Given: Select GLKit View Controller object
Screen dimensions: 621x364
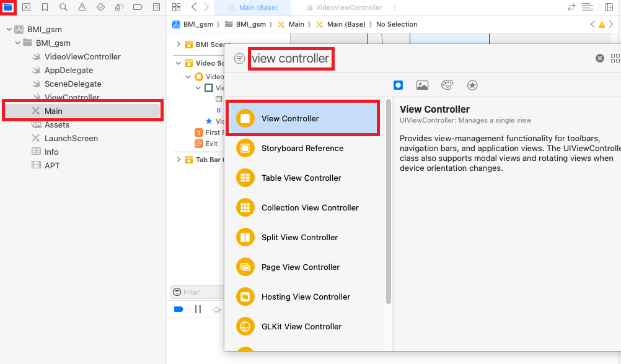Looking at the screenshot, I should (x=303, y=326).
